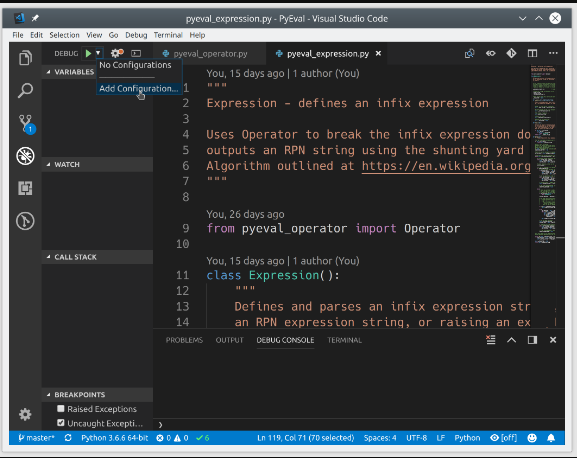577x458 pixels.
Task: Click the open changes icon in editor toolbar
Action: [x=470, y=54]
